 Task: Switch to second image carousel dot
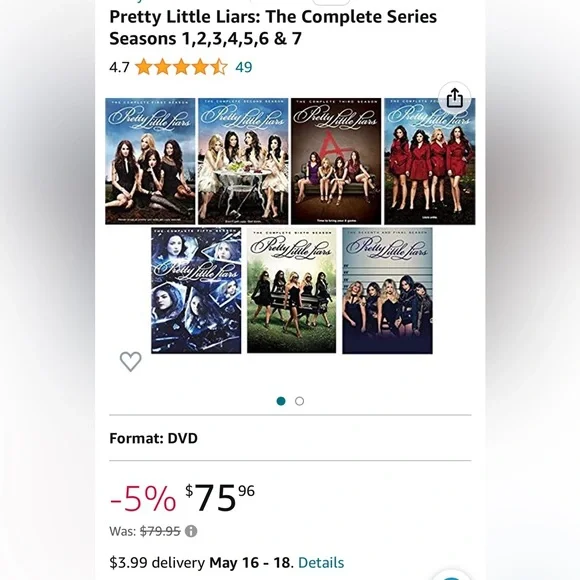[300, 401]
